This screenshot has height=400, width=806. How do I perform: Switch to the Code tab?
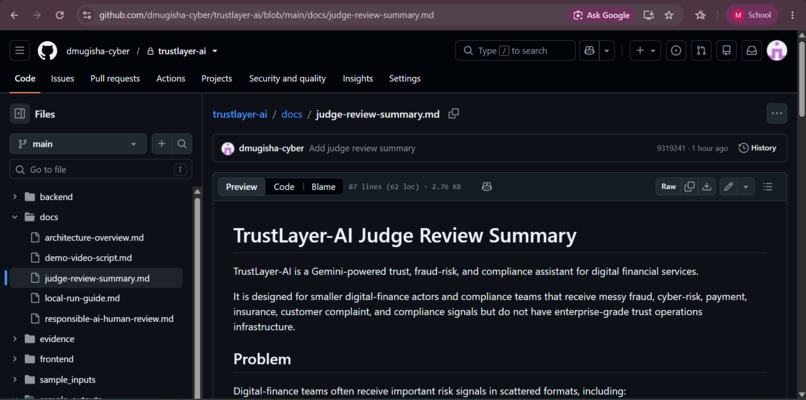[x=25, y=79]
